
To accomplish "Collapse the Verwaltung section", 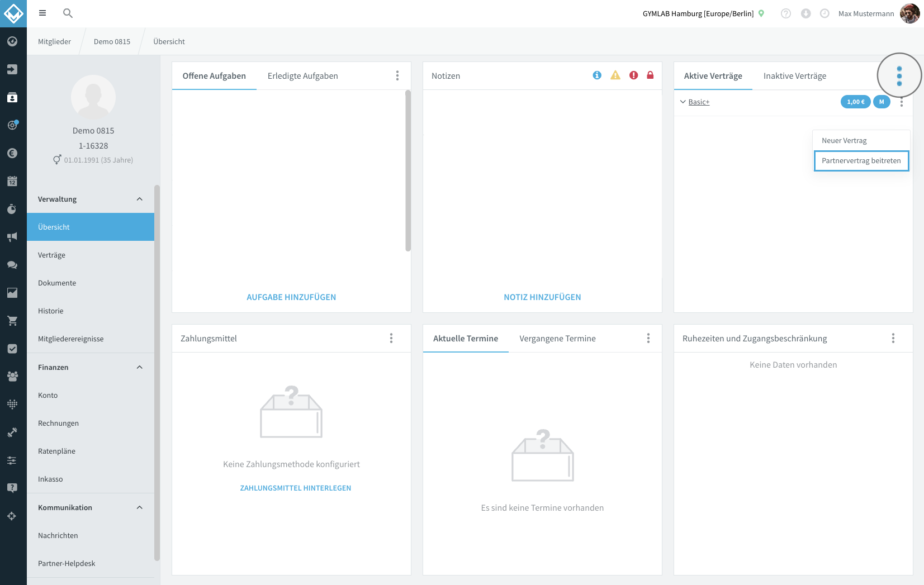I will point(140,199).
